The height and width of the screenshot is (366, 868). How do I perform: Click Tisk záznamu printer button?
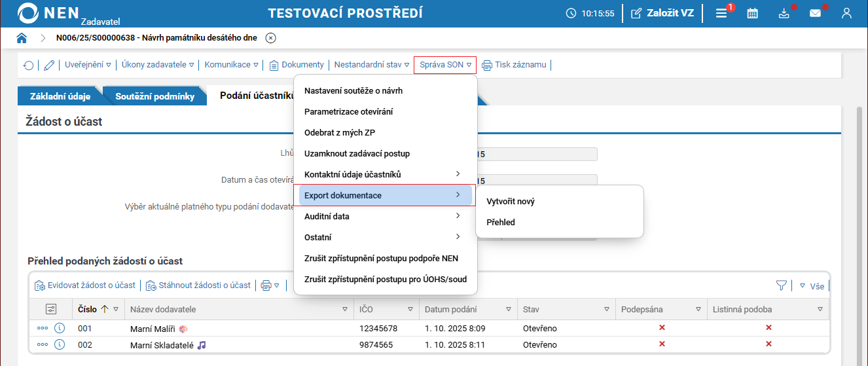tap(514, 65)
